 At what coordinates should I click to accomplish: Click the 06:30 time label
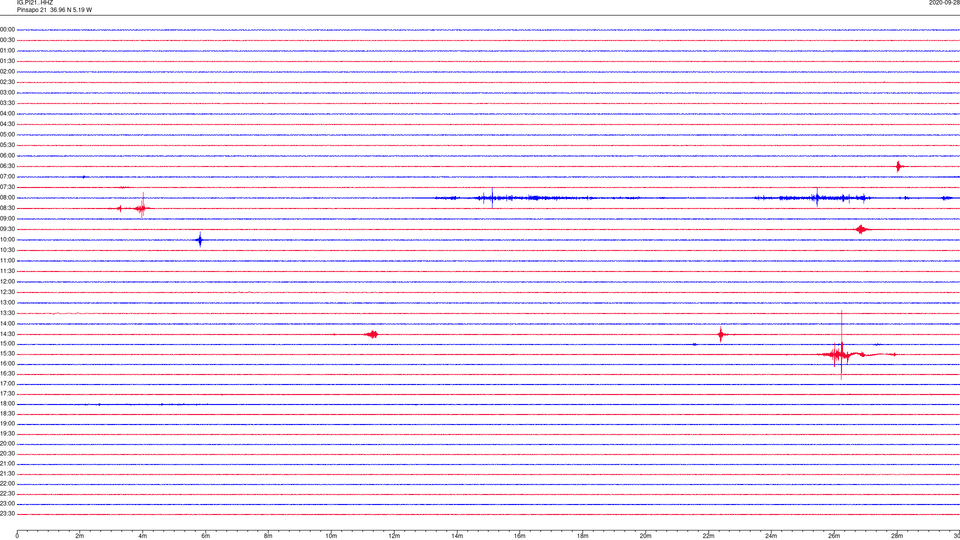[7, 166]
